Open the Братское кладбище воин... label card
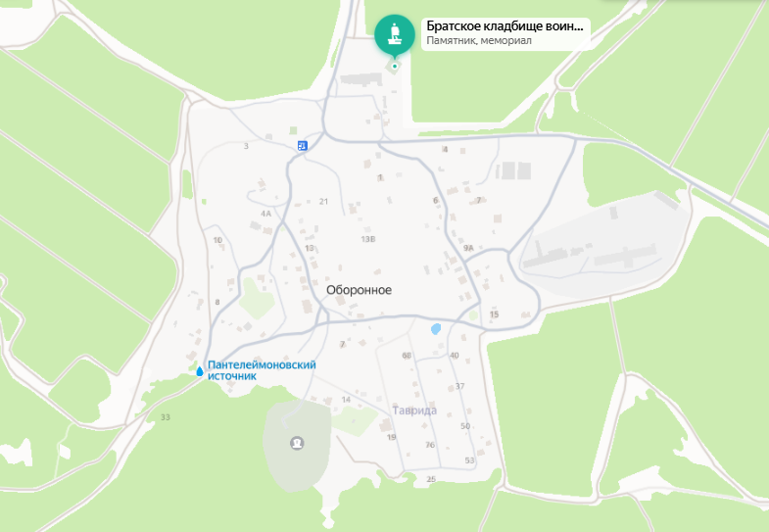 [505, 34]
